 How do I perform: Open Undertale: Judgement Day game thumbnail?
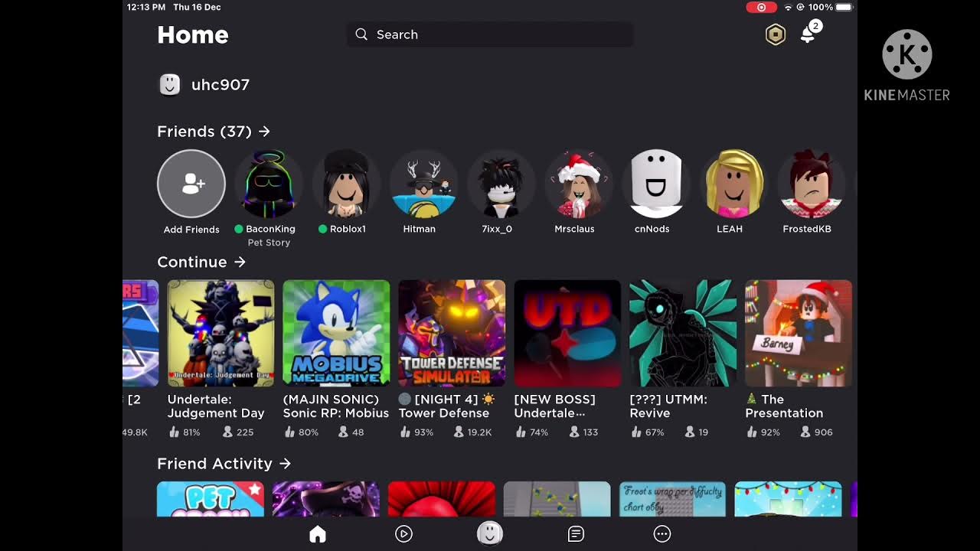[x=220, y=333]
